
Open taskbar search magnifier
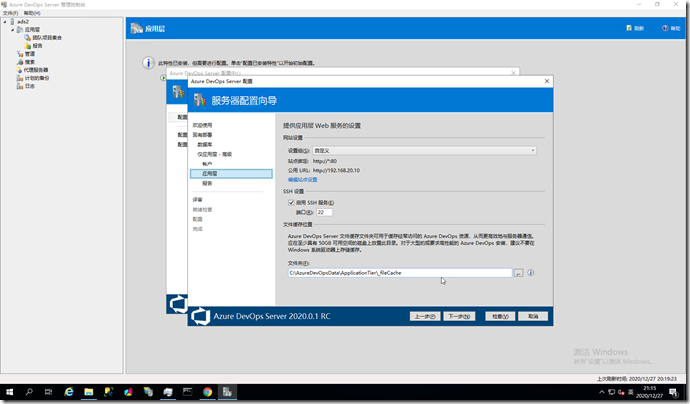point(29,392)
